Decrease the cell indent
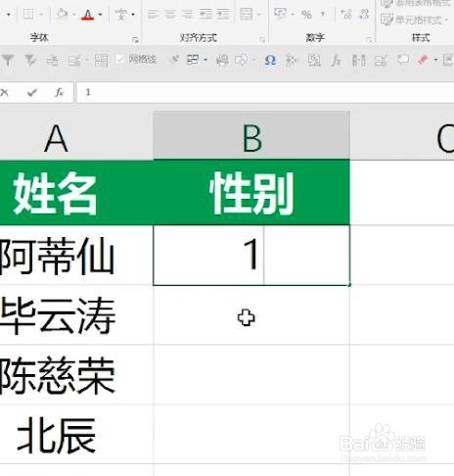 (x=205, y=15)
